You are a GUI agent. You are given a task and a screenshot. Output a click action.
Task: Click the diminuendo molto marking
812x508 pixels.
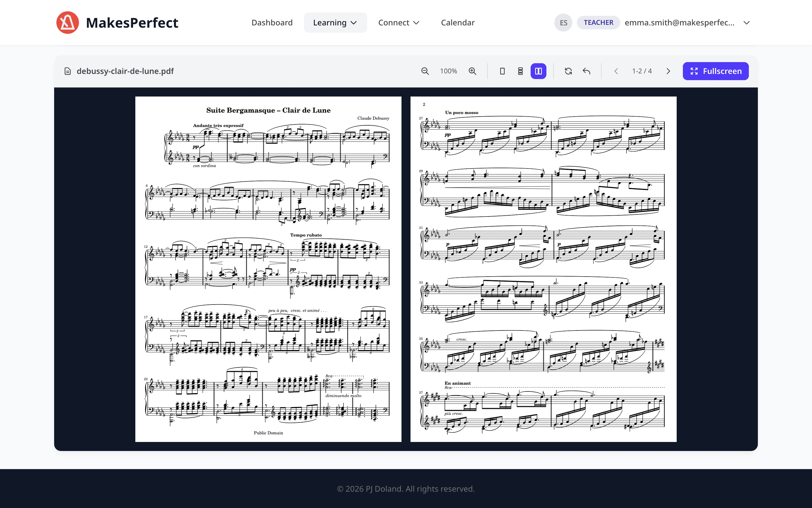click(343, 396)
